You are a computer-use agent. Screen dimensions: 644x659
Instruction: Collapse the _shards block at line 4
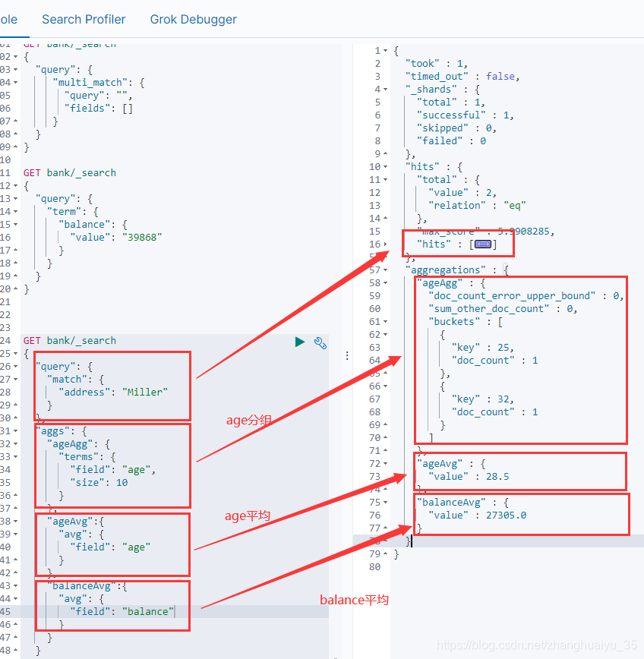point(386,89)
